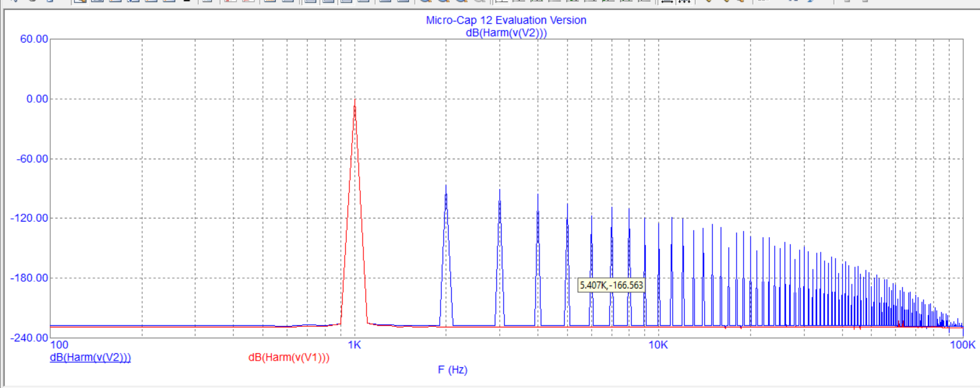
Task: Click the 10K x-axis frequency label
Action: [658, 345]
